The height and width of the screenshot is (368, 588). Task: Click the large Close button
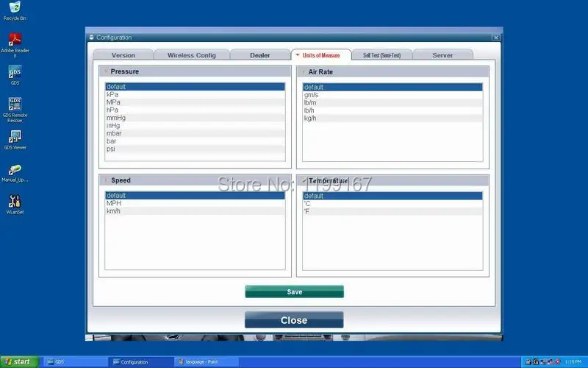(x=294, y=320)
